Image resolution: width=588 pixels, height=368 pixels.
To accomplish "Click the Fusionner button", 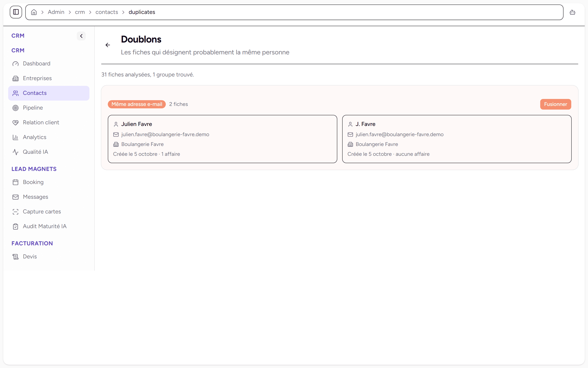I will (x=556, y=104).
